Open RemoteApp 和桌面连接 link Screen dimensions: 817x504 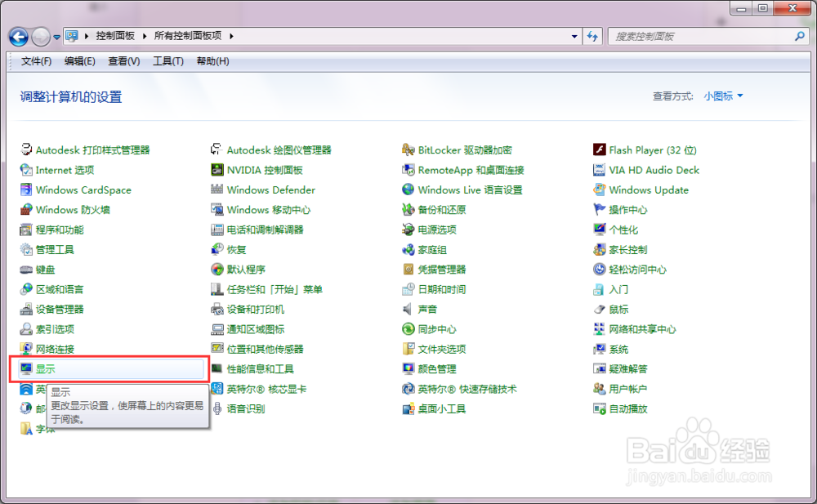[x=471, y=170]
